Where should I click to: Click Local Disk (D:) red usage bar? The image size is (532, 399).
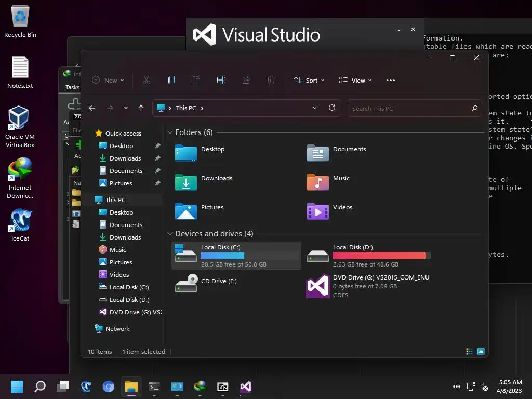381,256
